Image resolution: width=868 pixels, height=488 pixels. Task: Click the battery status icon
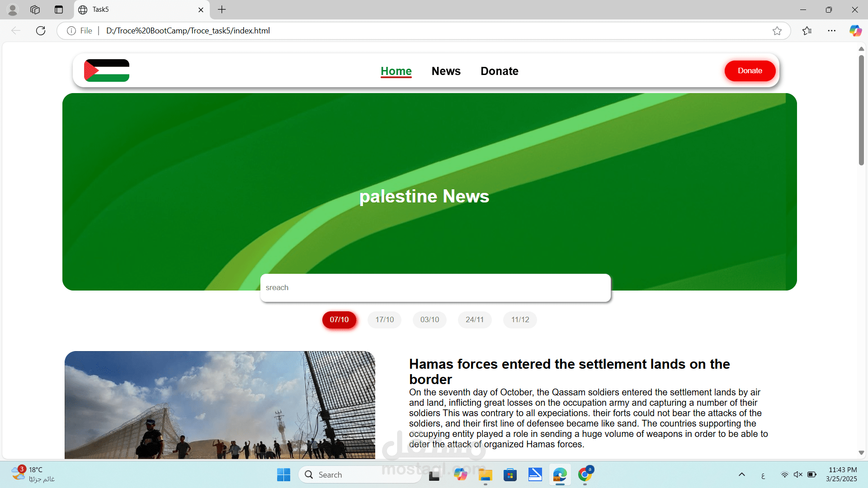coord(812,474)
